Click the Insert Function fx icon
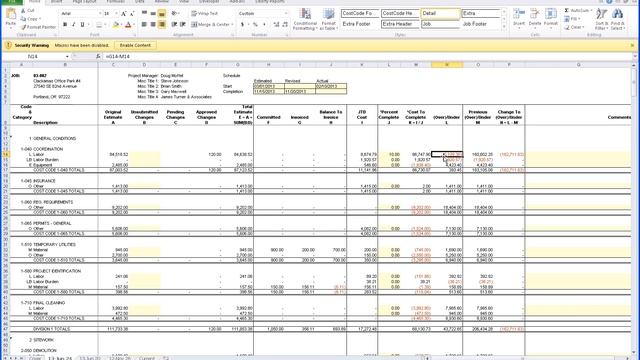Screen dimensions: 640x360 pos(98,56)
